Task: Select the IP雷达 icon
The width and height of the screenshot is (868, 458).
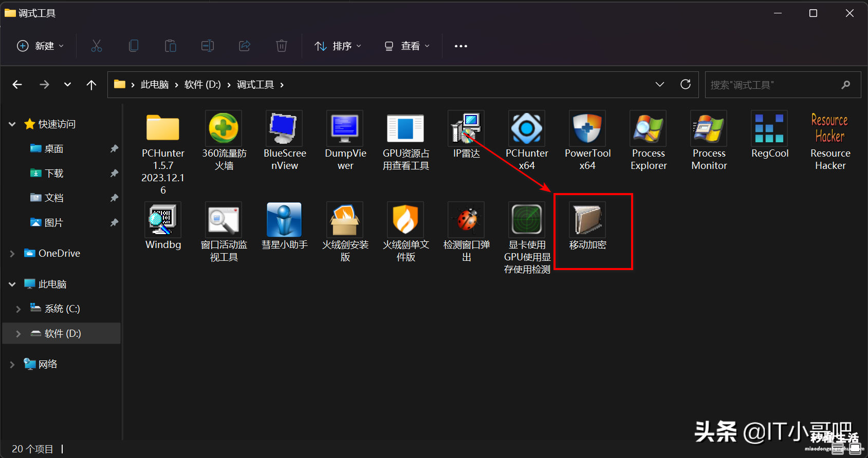Action: tap(466, 128)
